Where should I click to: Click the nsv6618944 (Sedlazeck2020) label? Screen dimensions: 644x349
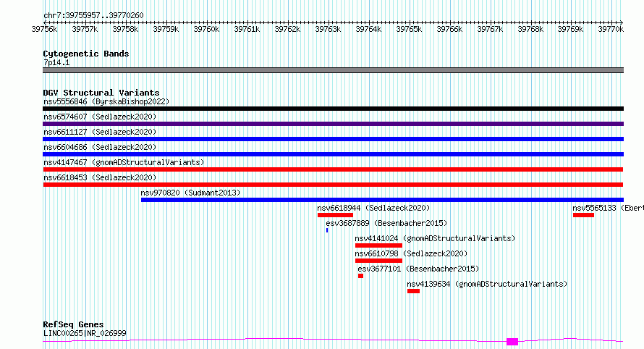point(374,208)
